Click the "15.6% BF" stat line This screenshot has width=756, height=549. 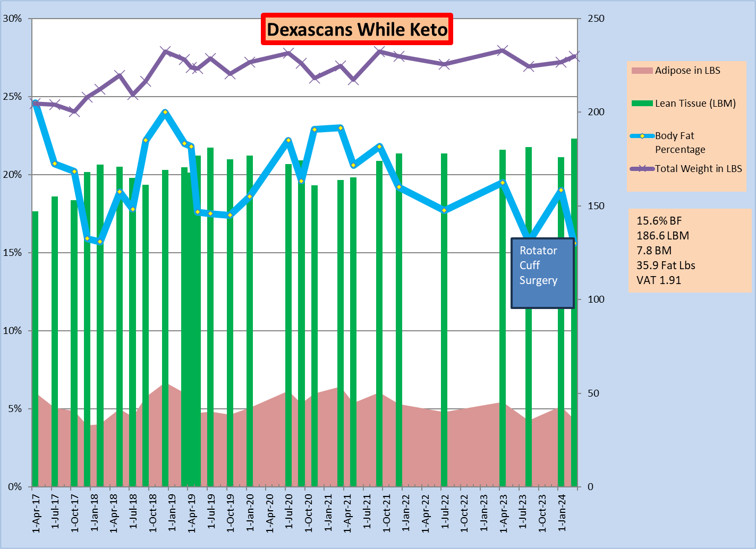point(659,221)
